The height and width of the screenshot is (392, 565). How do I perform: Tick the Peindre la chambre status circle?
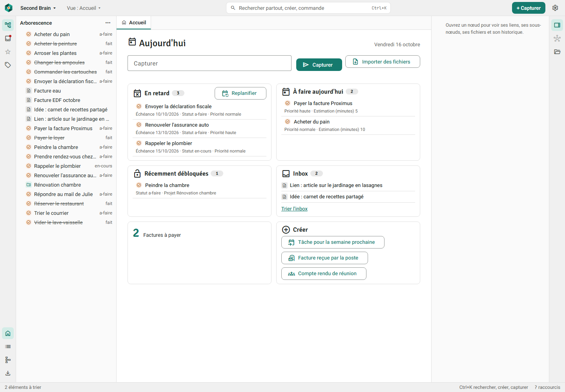(x=139, y=185)
